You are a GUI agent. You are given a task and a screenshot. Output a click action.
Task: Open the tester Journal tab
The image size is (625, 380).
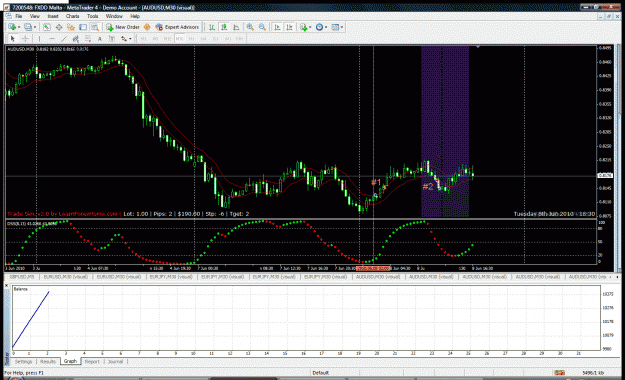116,362
